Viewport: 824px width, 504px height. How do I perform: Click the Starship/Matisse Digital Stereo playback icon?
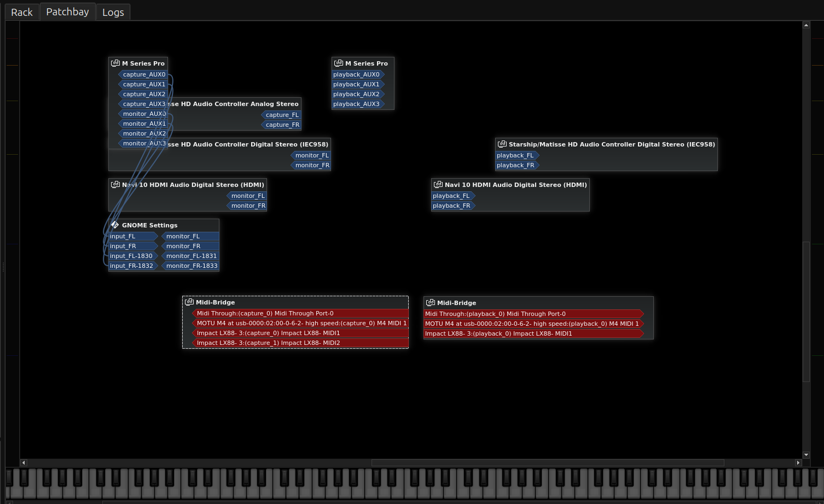pyautogui.click(x=502, y=144)
